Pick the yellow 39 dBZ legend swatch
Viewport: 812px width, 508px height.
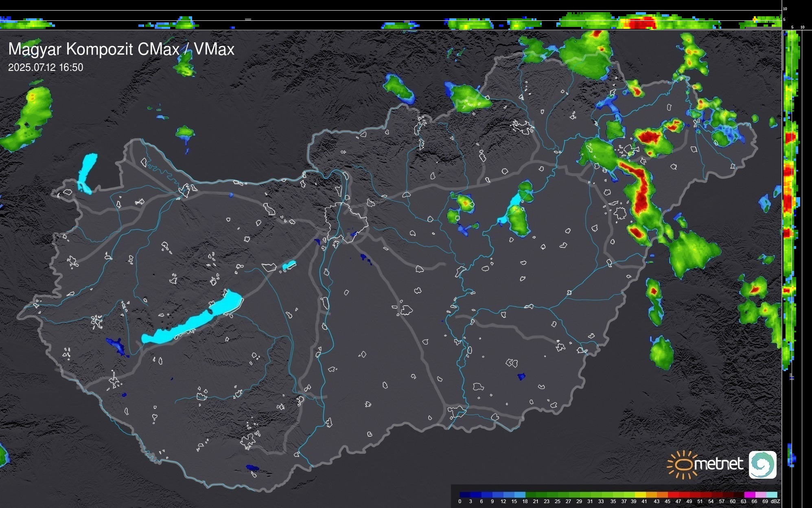(x=640, y=495)
